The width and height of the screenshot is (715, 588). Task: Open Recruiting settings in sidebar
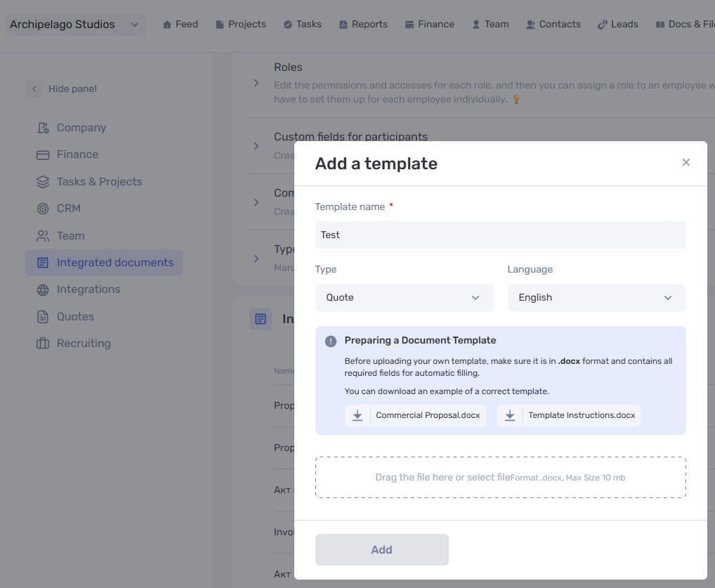[84, 343]
